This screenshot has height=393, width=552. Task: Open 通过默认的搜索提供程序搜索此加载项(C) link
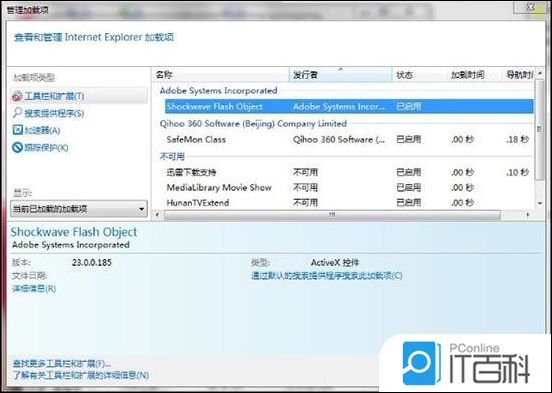[x=326, y=275]
